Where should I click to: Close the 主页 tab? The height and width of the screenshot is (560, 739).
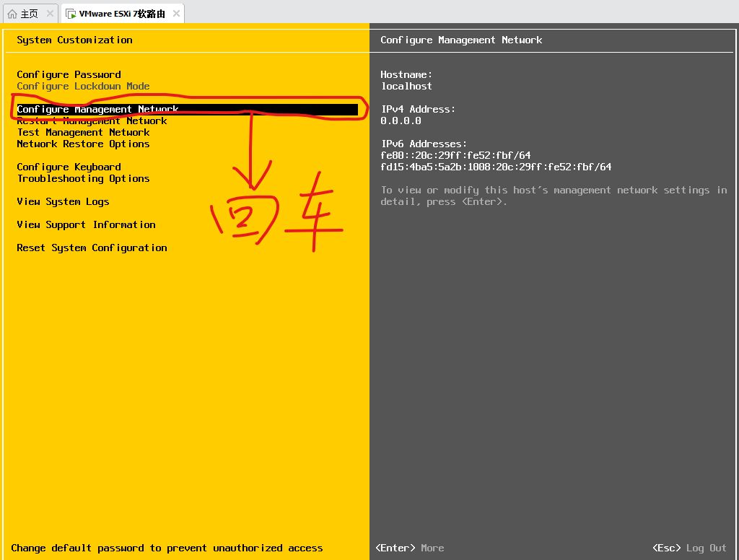50,14
